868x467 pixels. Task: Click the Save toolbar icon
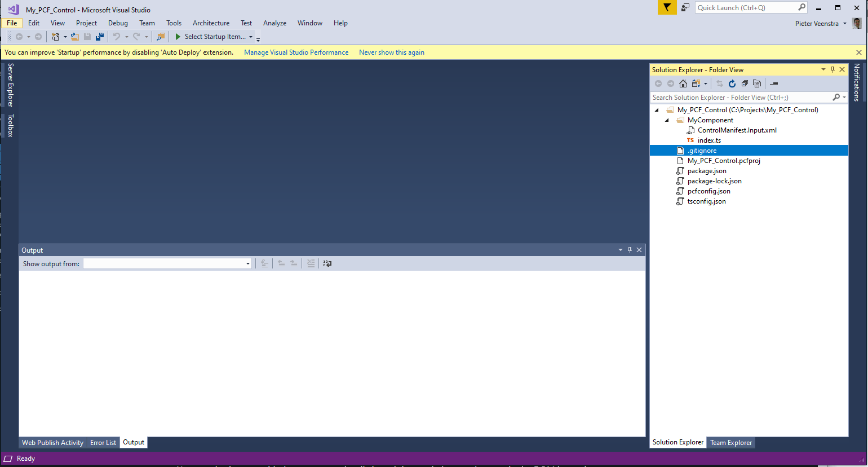(87, 37)
